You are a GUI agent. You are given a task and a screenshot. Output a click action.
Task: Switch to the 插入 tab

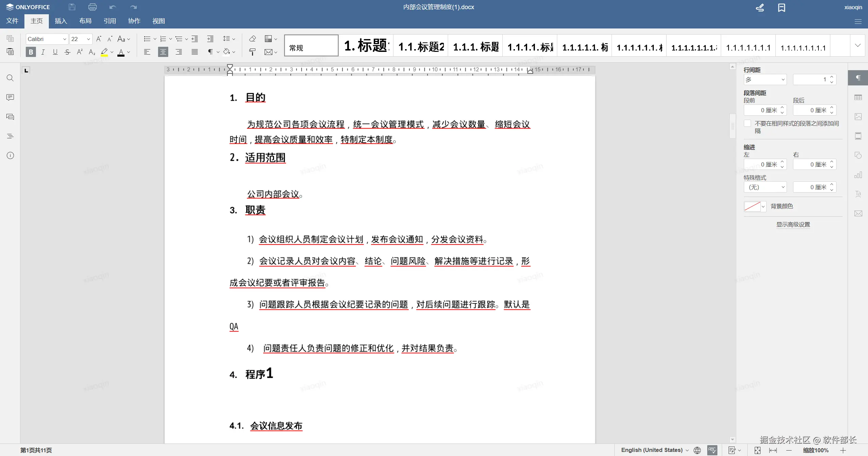click(61, 21)
